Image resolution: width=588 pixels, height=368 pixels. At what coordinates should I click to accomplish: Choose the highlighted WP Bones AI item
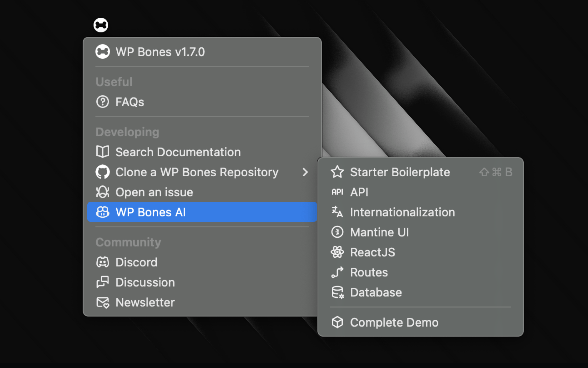(x=151, y=212)
